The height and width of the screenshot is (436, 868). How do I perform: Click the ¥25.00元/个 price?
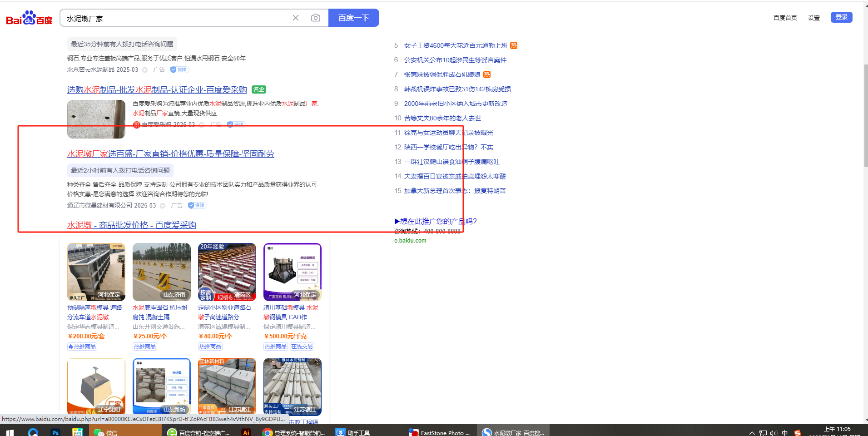pos(149,337)
